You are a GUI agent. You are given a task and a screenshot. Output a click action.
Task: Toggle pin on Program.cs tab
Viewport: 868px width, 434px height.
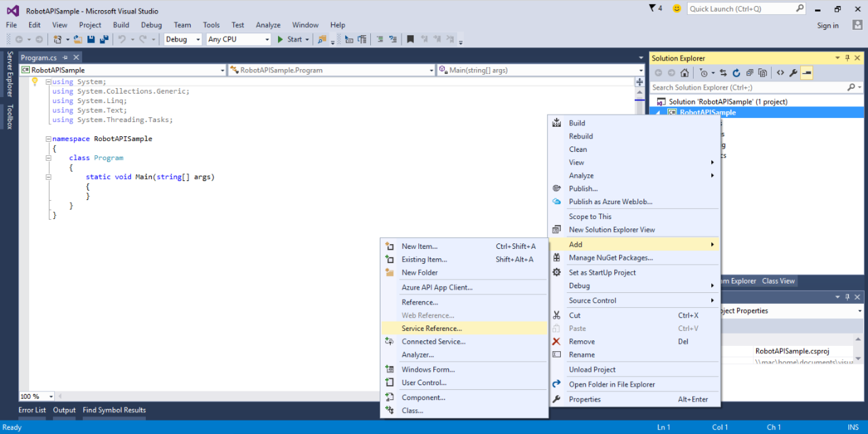tap(65, 58)
